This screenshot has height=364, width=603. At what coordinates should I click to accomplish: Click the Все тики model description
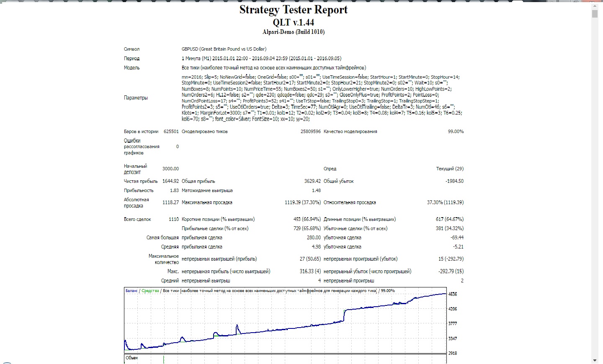tap(274, 68)
